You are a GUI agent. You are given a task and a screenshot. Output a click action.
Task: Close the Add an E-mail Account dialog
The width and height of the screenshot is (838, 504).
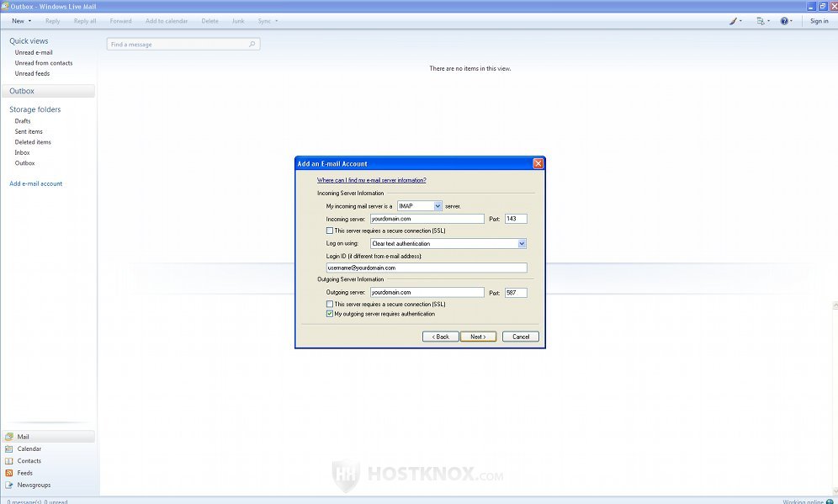pyautogui.click(x=538, y=163)
